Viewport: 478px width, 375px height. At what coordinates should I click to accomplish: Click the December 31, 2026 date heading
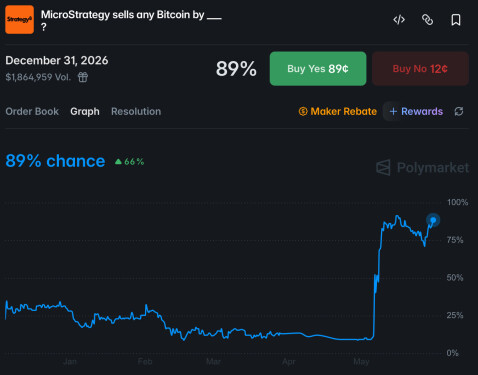pyautogui.click(x=57, y=60)
